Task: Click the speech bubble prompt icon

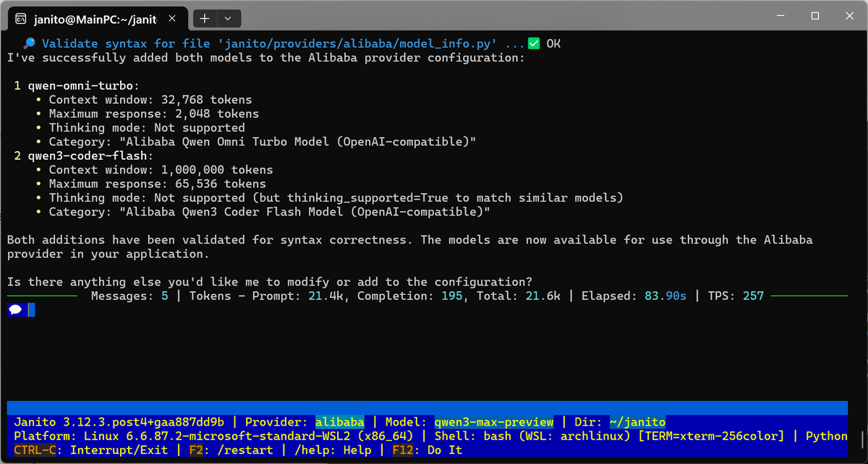Action: pyautogui.click(x=15, y=310)
